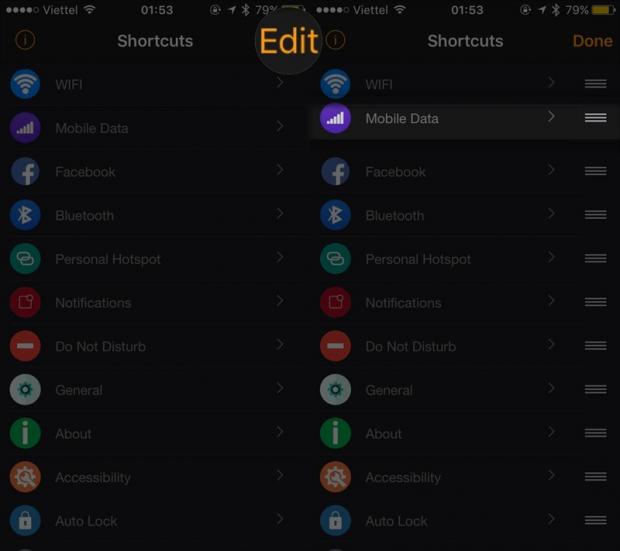Viewport: 620px width, 551px height.
Task: Grab the reorder handle for Mobile Data
Action: point(595,117)
